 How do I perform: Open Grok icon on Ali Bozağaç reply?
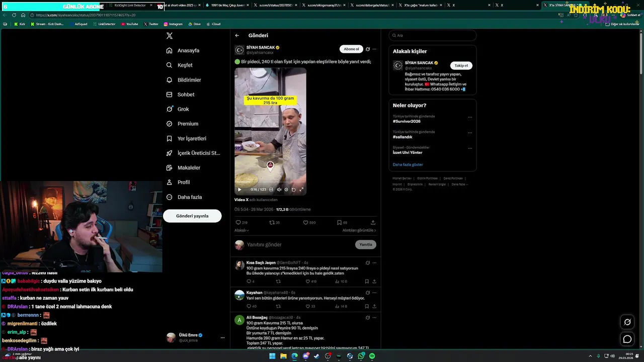(x=368, y=318)
